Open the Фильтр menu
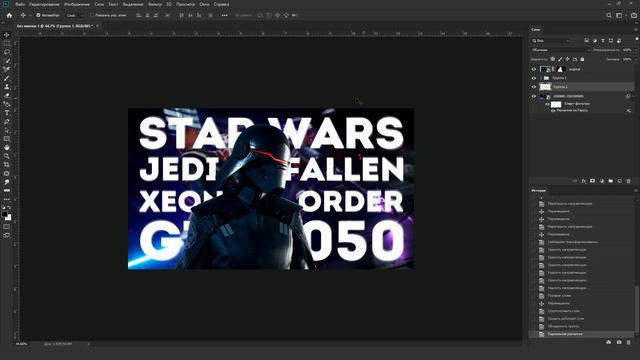The width and height of the screenshot is (640, 360). coord(155,4)
